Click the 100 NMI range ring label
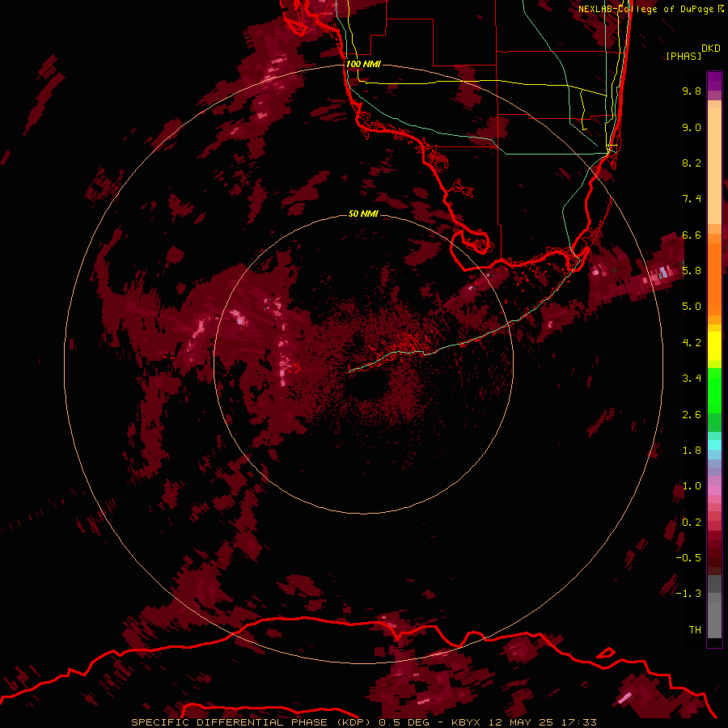The height and width of the screenshot is (728, 728). click(x=363, y=64)
